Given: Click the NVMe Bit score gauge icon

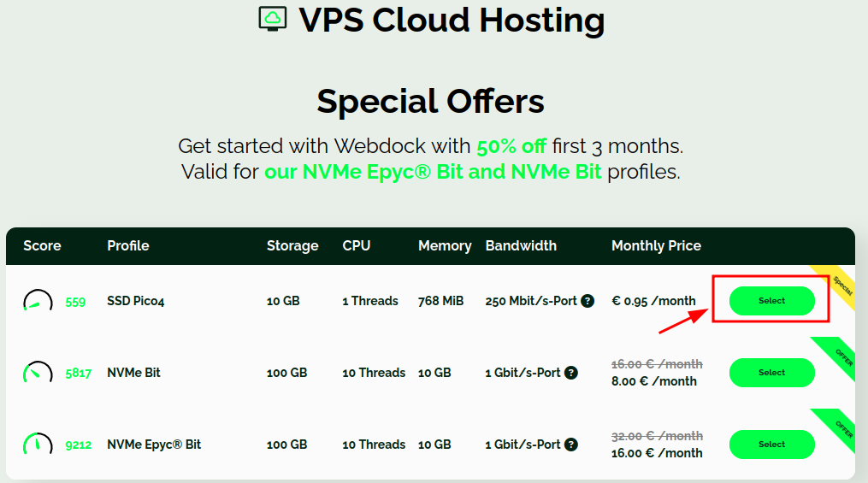Looking at the screenshot, I should click(38, 374).
